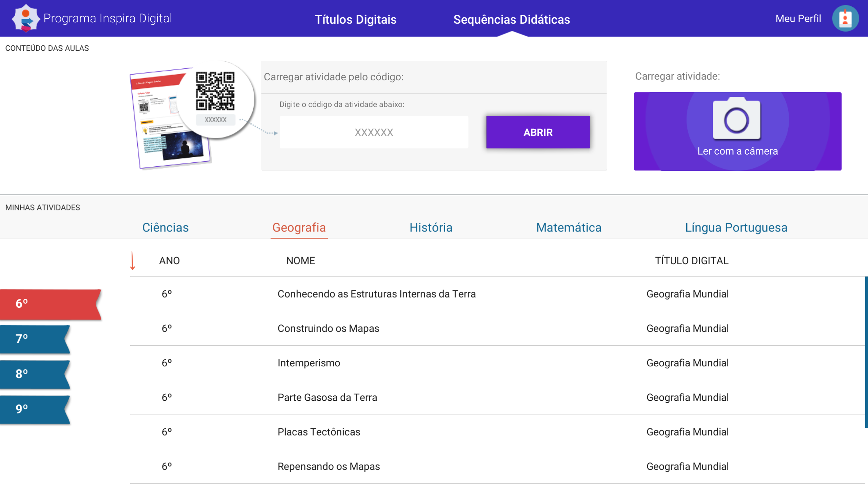Select the 7º grade ribbon
The width and height of the screenshot is (868, 488).
(x=35, y=339)
